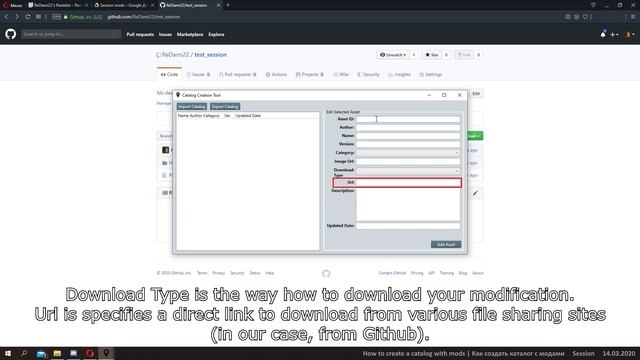The image size is (640, 360).
Task: Open Opera browser from the taskbar
Action: [90, 353]
